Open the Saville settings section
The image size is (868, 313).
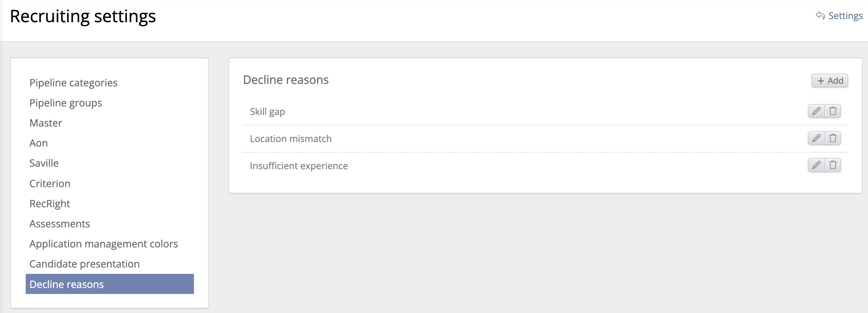tap(44, 163)
